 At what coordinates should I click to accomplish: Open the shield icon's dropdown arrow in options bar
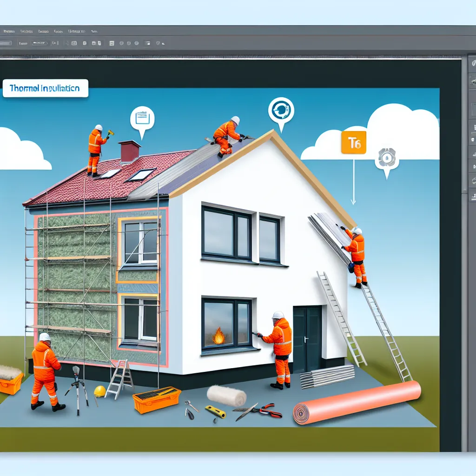[163, 44]
